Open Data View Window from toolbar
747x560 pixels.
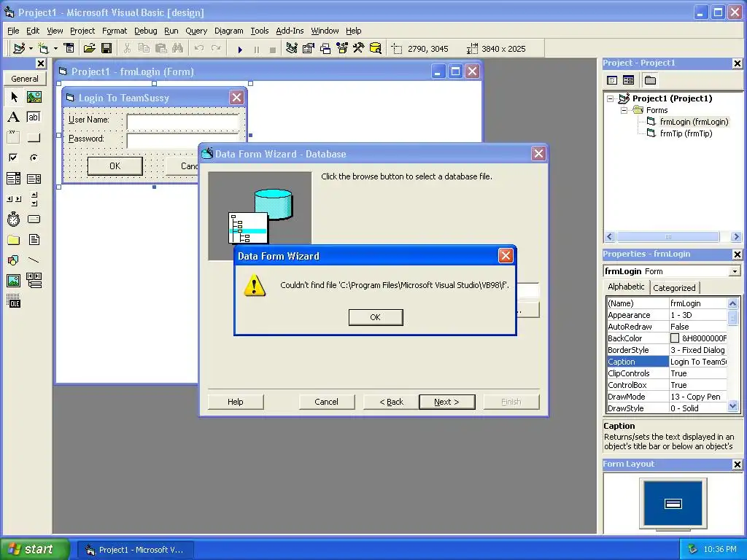pos(376,49)
